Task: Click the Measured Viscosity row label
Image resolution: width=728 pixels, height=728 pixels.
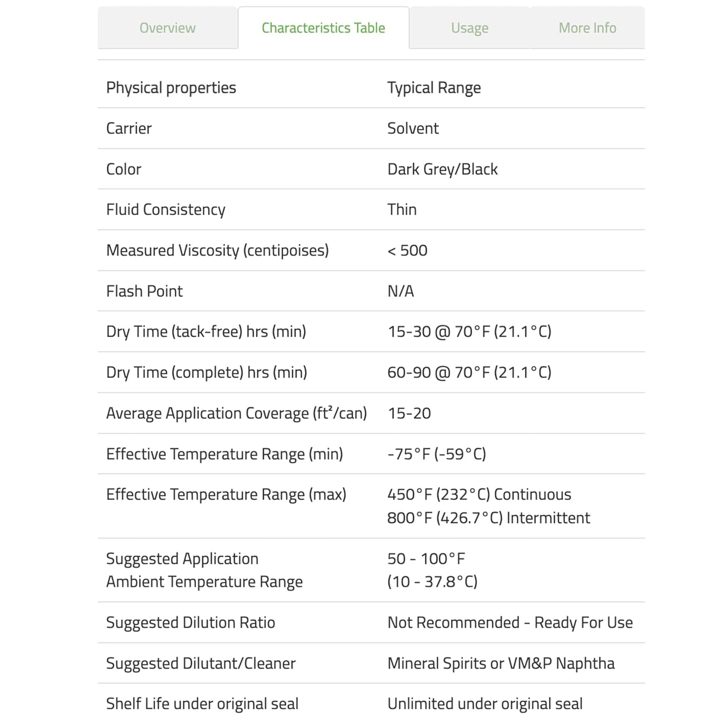Action: [x=217, y=250]
